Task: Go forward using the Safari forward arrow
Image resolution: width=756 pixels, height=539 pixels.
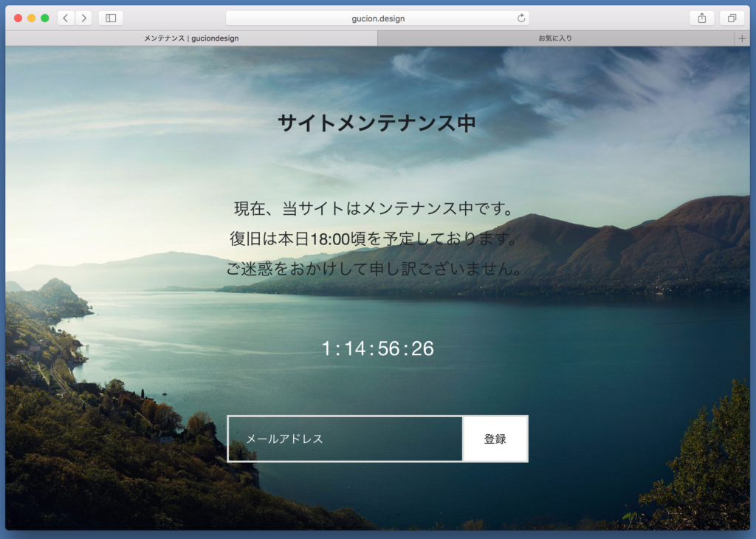Action: 83,18
